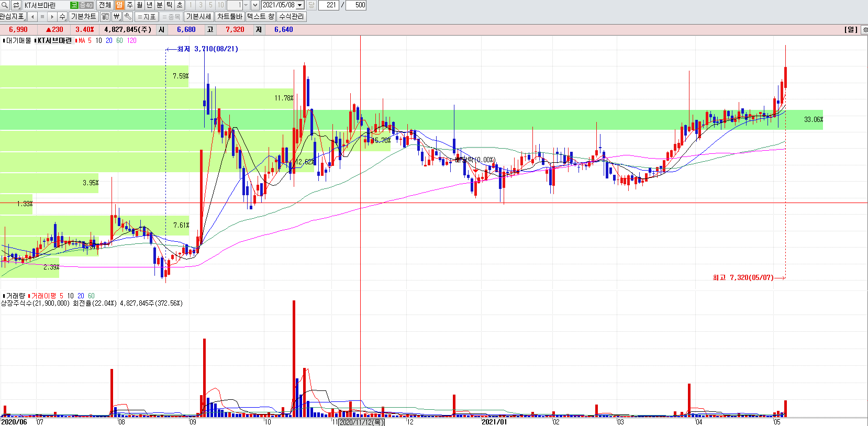Switch to second (초) chart period
The height and width of the screenshot is (426, 868).
coord(179,5)
